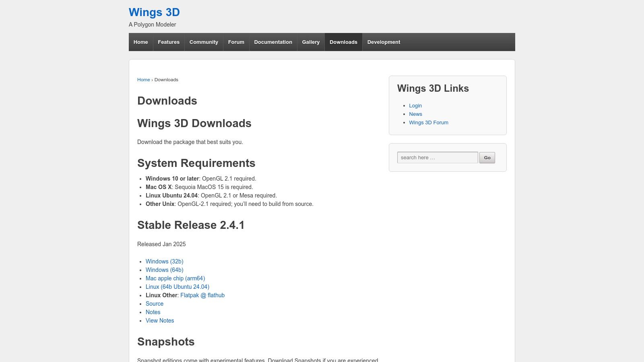The width and height of the screenshot is (644, 362).
Task: Go to Home from the navigation bar
Action: 140,42
